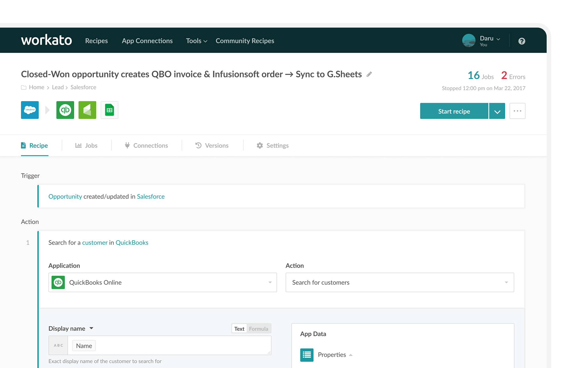Screen dimensions: 588x368
Task: Click the Google Sheets app icon
Action: [109, 110]
